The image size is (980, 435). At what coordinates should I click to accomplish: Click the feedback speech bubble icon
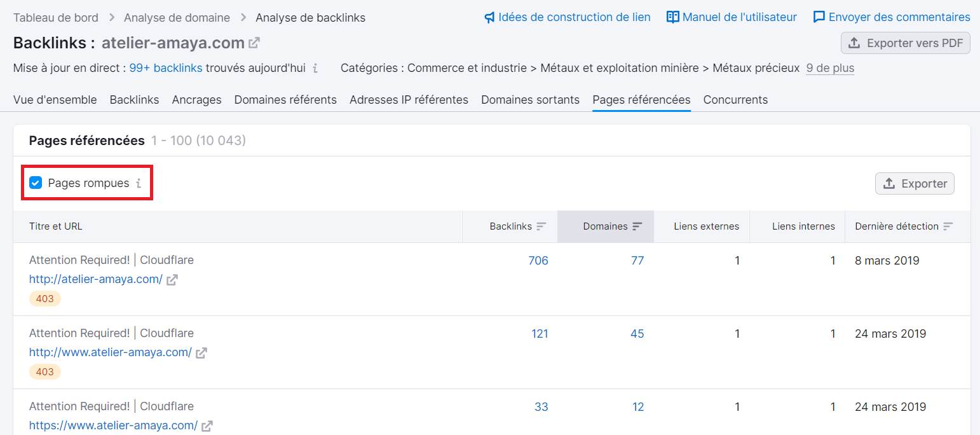click(x=819, y=17)
